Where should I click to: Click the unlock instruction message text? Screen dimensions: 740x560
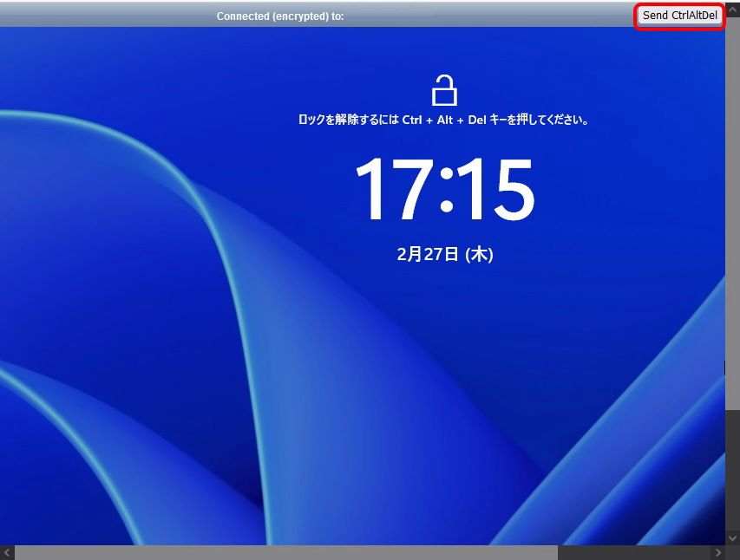click(445, 120)
